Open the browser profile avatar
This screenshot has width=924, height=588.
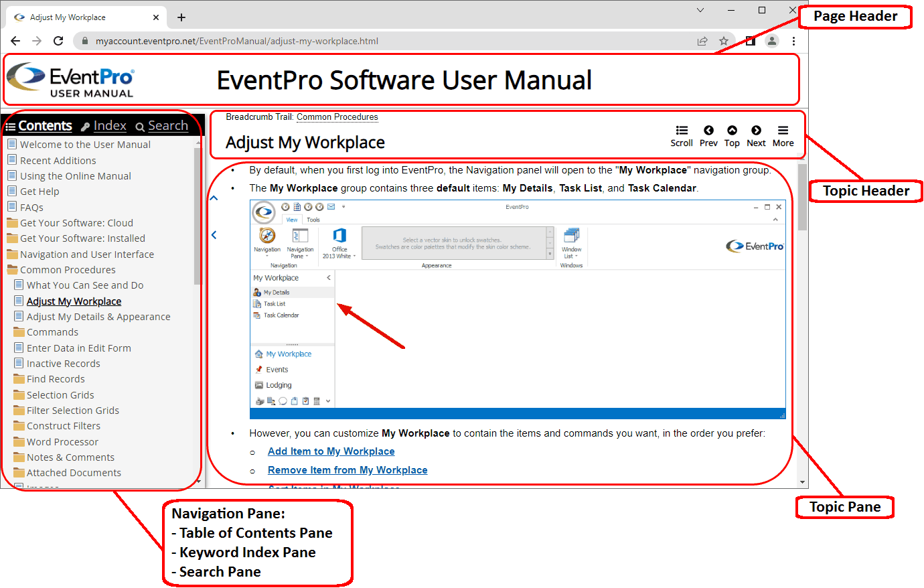point(772,41)
